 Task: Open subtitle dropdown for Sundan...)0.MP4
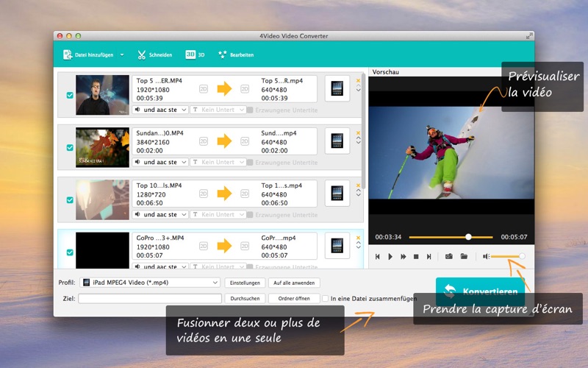[x=218, y=162]
